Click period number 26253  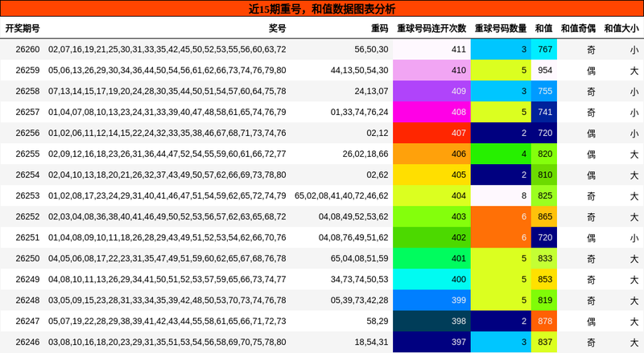click(x=27, y=195)
